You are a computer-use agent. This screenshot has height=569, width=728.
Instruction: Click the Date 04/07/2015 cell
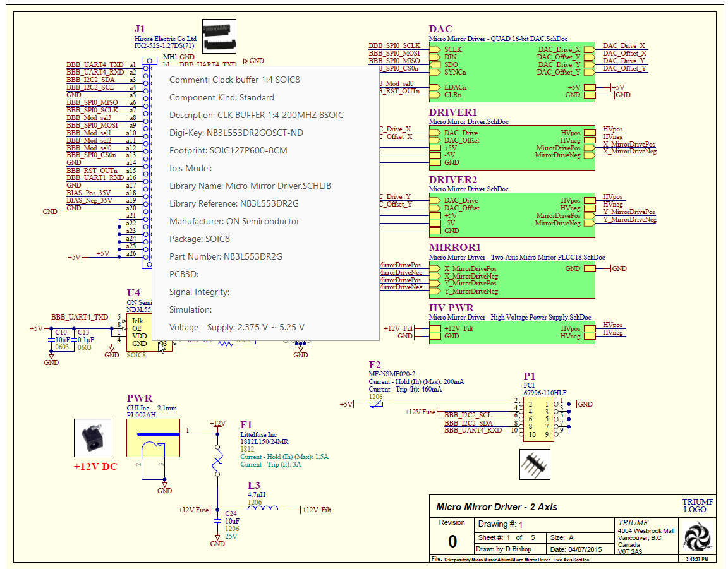point(575,549)
